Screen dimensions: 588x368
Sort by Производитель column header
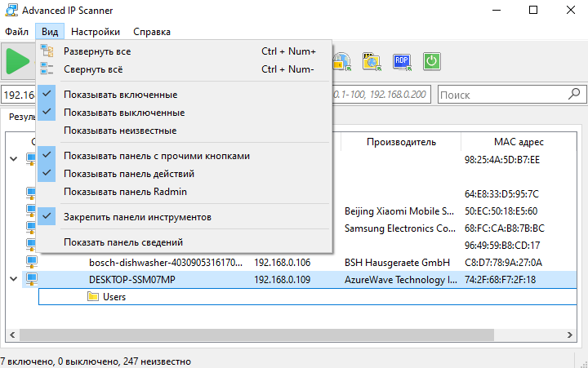(401, 142)
